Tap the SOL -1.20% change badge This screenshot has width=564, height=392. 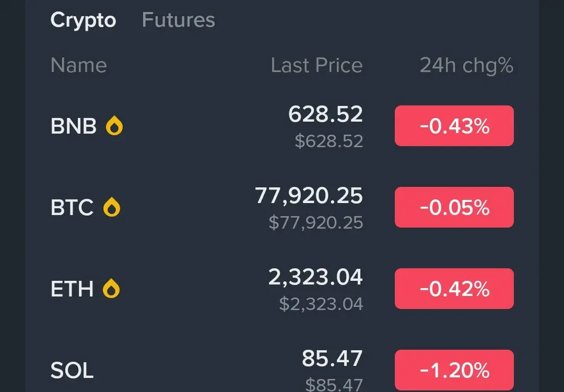pyautogui.click(x=454, y=370)
